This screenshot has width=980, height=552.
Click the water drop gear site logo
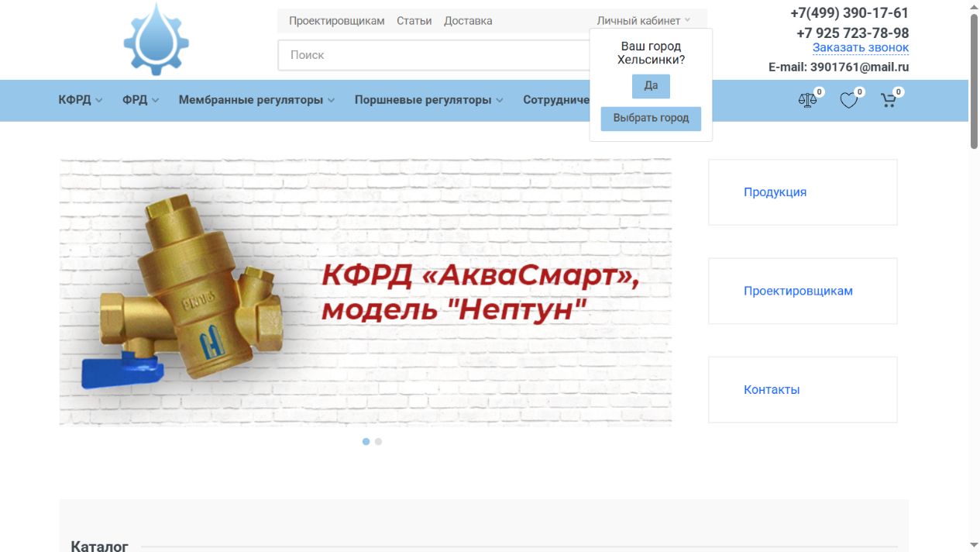pyautogui.click(x=156, y=39)
